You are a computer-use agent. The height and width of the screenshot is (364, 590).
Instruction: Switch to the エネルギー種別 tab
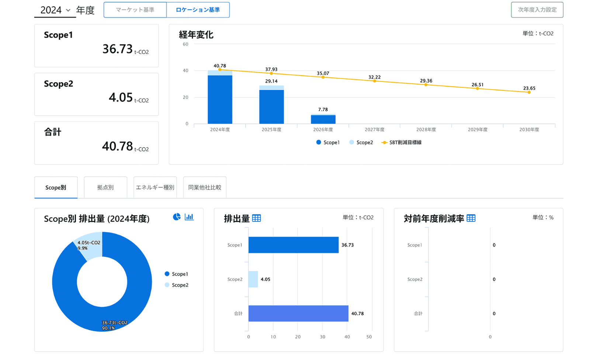(x=155, y=187)
